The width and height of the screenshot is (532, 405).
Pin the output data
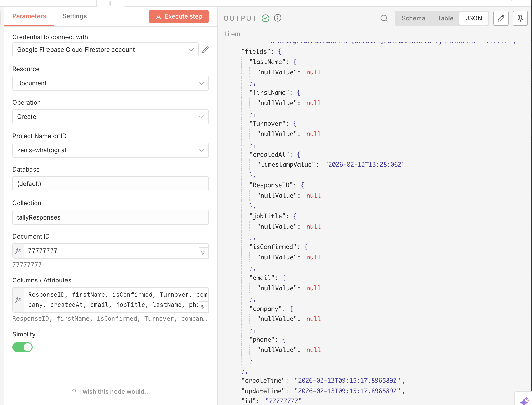coord(520,18)
